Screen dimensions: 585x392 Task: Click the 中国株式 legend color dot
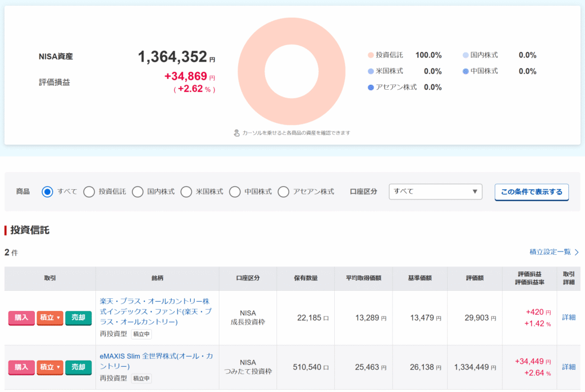pos(465,71)
